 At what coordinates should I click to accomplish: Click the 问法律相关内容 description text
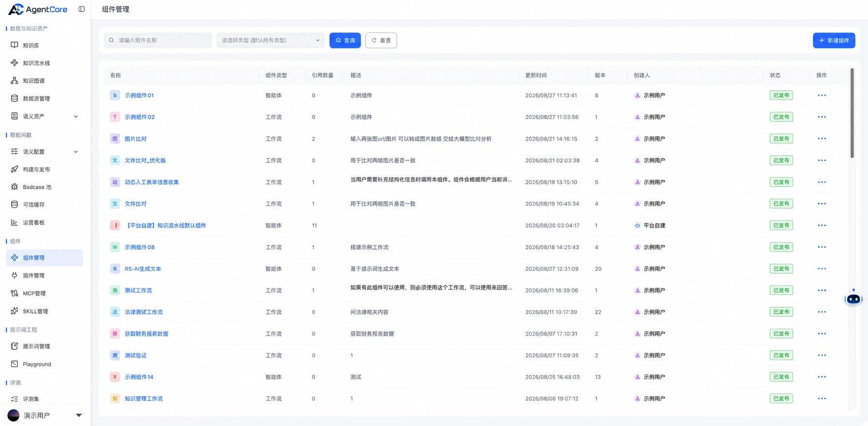point(369,312)
